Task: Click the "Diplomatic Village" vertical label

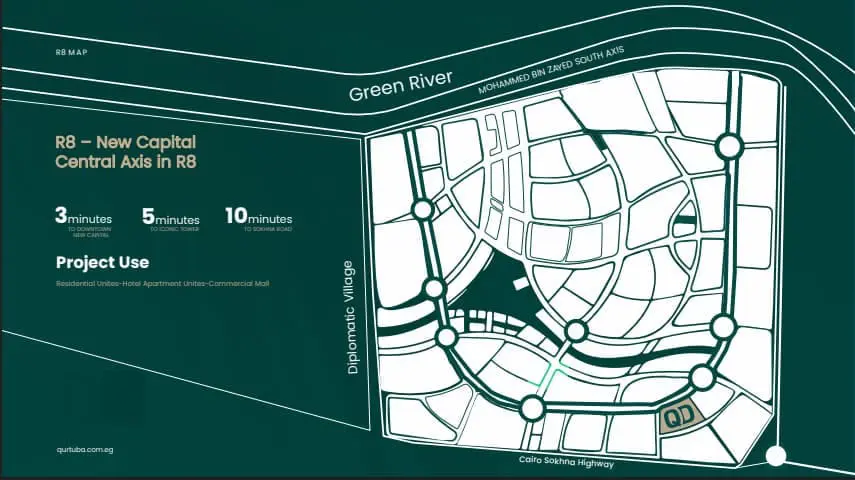Action: 350,317
